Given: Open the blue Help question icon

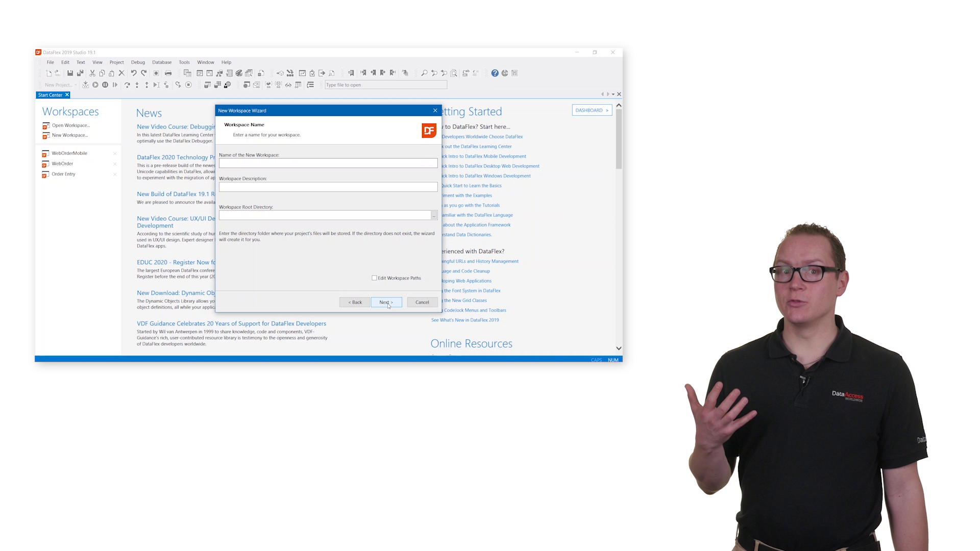Looking at the screenshot, I should point(495,73).
